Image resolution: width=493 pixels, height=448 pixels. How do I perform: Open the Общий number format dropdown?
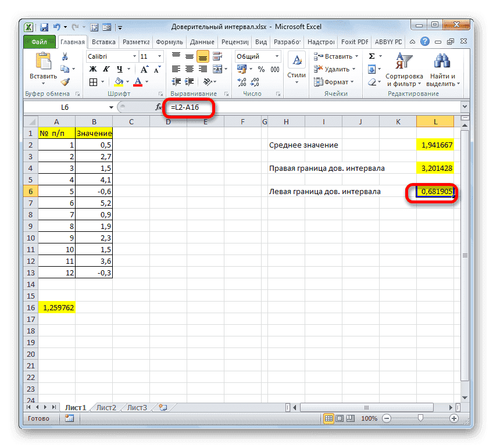point(276,56)
